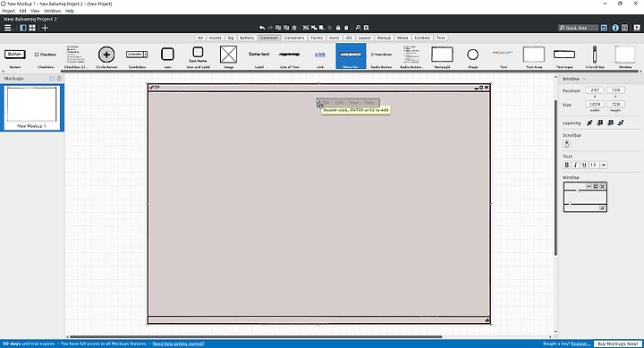Open the 'Need help getting started?' link
This screenshot has height=348, width=644.
click(x=178, y=344)
